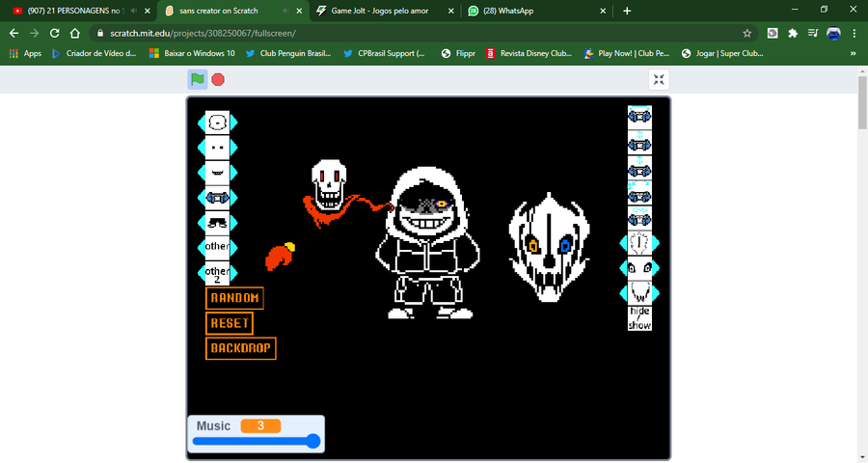
Task: Click jacket icon with horizontal stretch arrows
Action: pos(639,117)
